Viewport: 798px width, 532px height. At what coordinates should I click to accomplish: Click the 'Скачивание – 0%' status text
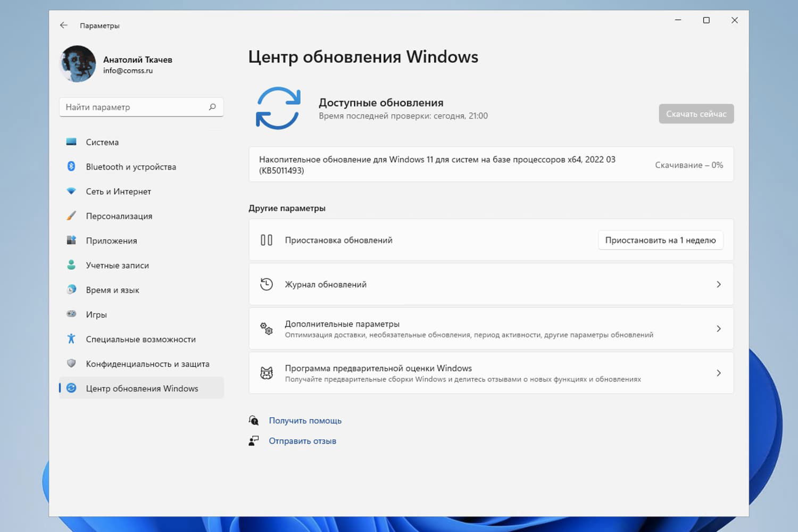[689, 165]
